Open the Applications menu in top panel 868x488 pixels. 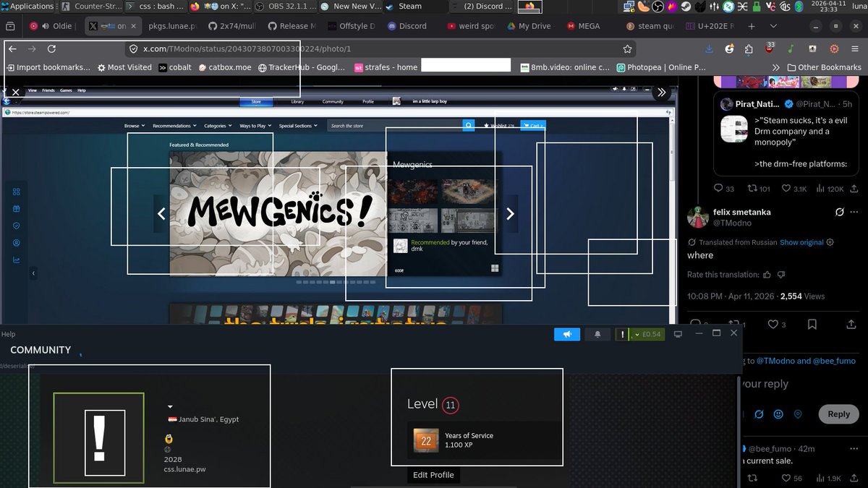tap(27, 7)
